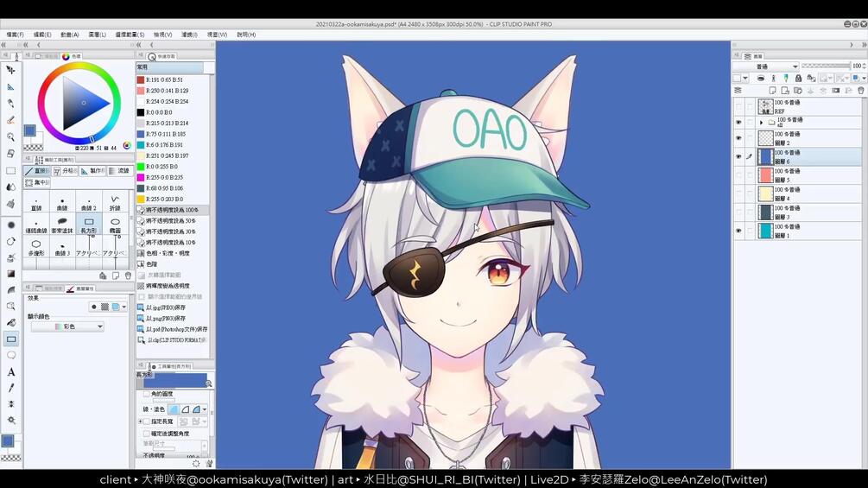Select the Zoom magnifier tool
The height and width of the screenshot is (488, 868).
10,136
